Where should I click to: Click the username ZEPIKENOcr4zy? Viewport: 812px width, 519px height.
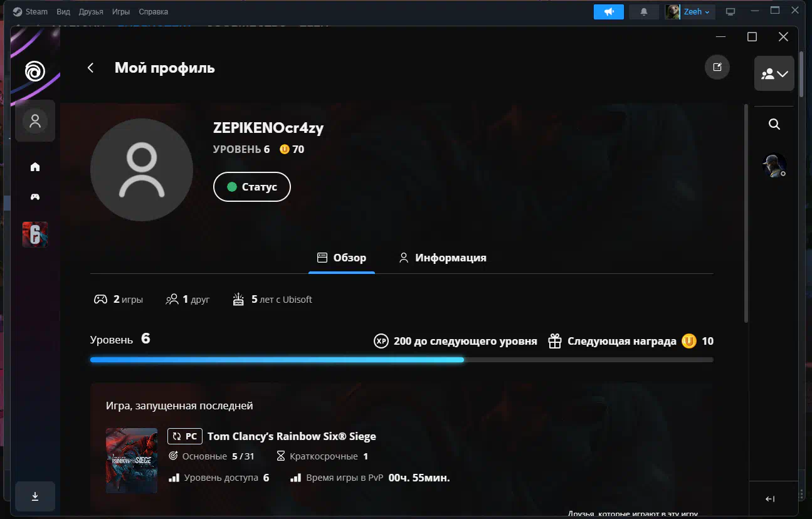tap(268, 128)
